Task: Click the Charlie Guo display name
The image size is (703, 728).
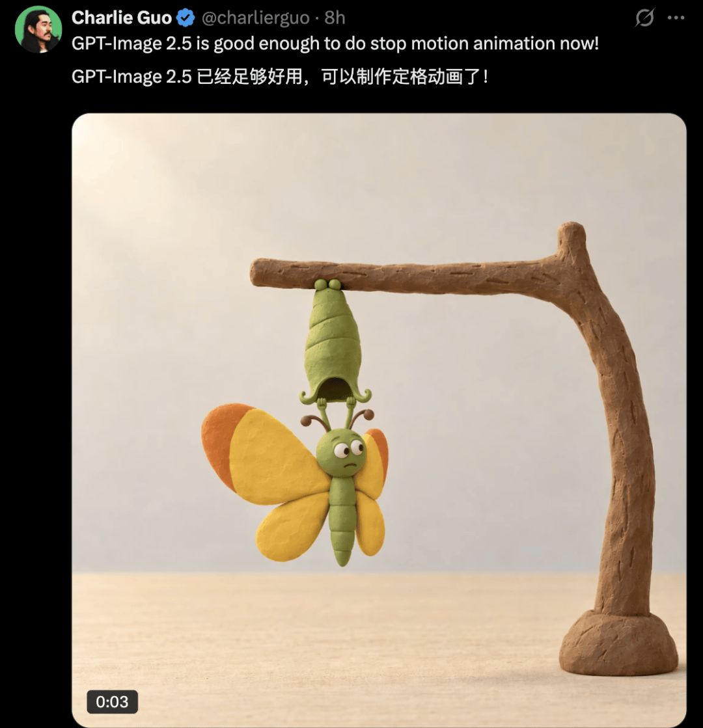Action: pos(122,18)
